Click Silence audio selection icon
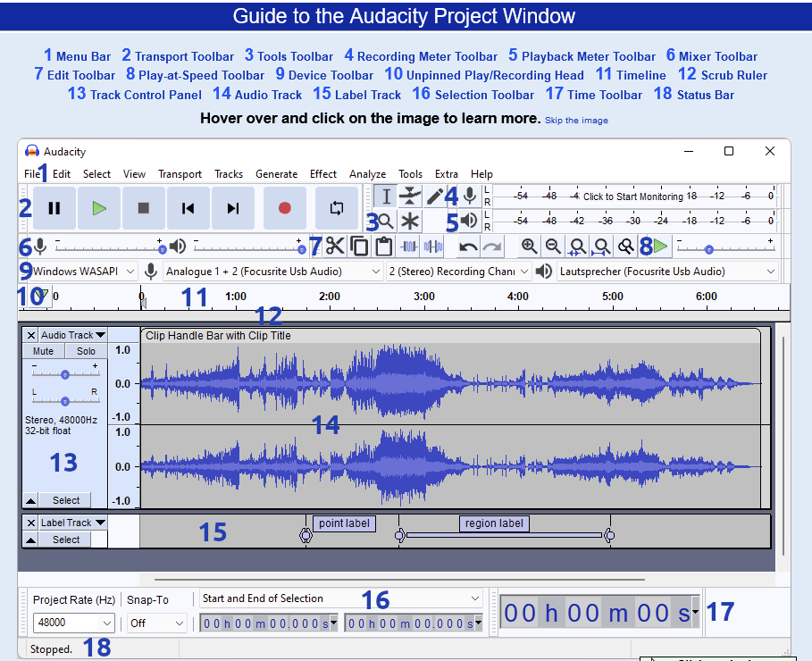812x661 pixels. click(x=433, y=246)
